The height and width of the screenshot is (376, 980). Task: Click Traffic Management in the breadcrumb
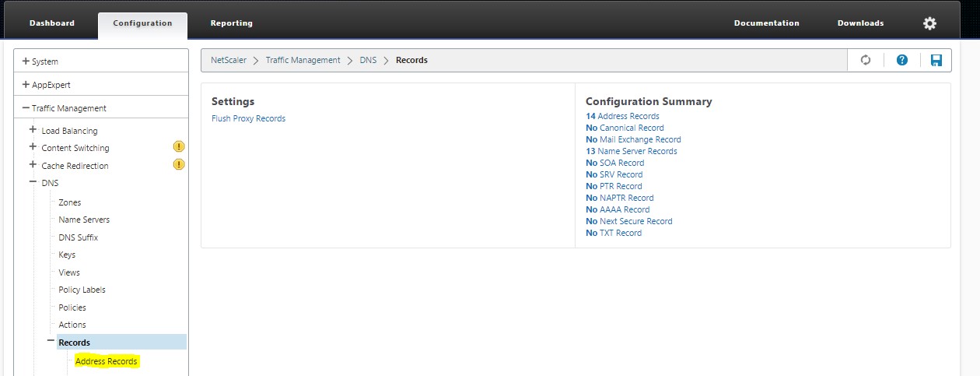click(x=303, y=60)
